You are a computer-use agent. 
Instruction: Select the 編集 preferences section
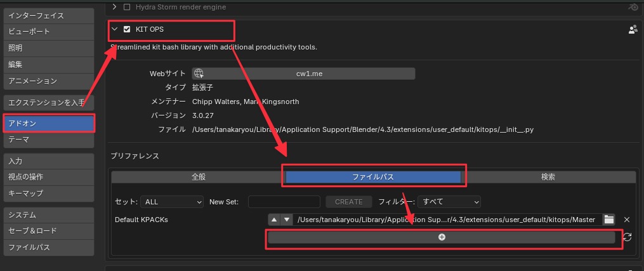[x=49, y=65]
